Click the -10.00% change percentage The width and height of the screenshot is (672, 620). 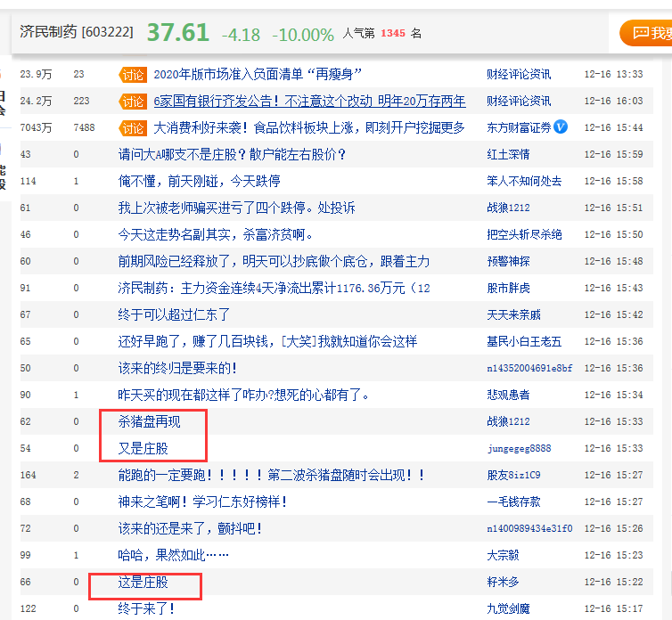click(x=303, y=35)
